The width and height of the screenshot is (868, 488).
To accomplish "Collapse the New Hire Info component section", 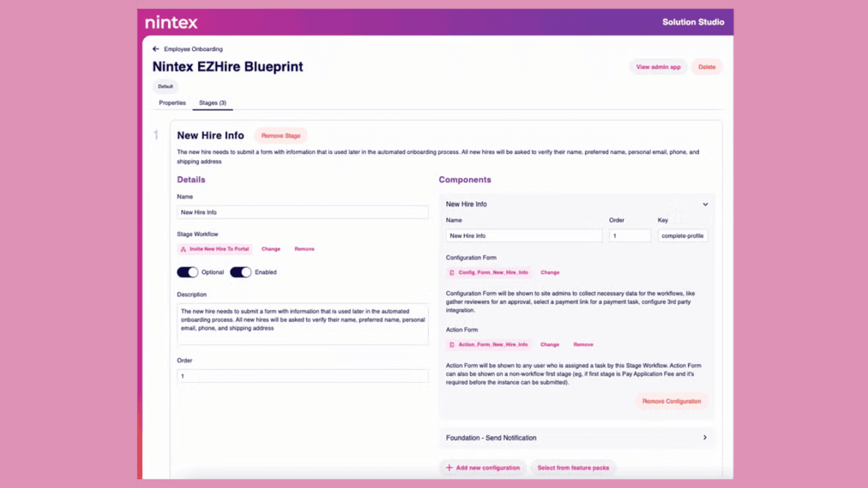I will [x=705, y=204].
